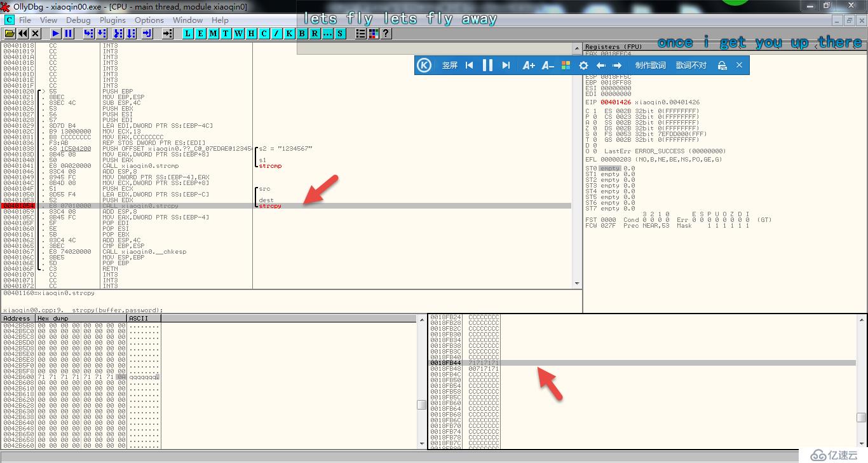Toggle the desktop lyrics lock icon
This screenshot has height=463, width=868.
[722, 65]
